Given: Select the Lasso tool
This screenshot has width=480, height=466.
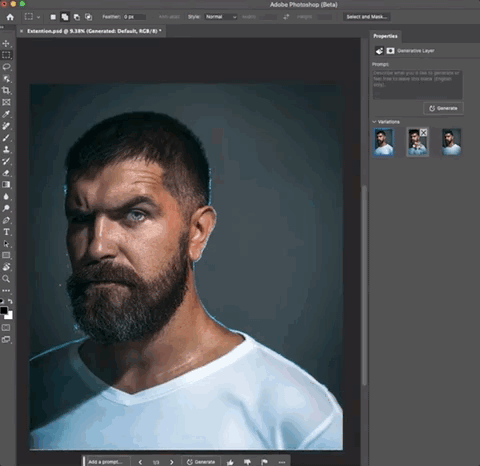Looking at the screenshot, I should point(6,67).
